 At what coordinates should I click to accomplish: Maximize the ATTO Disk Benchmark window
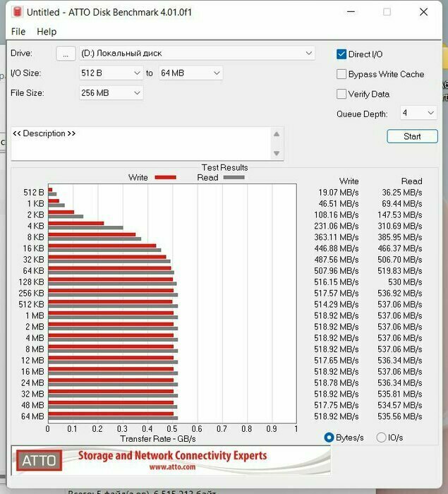[x=387, y=12]
